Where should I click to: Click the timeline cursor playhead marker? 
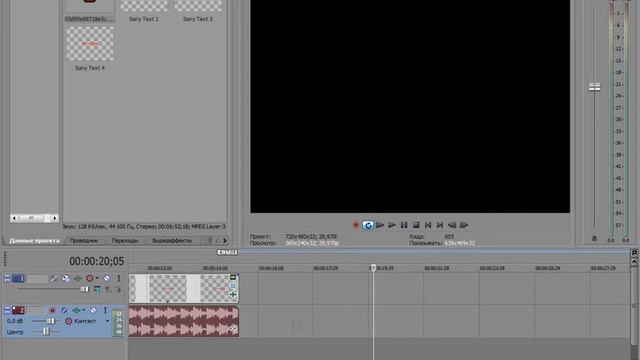pyautogui.click(x=373, y=268)
